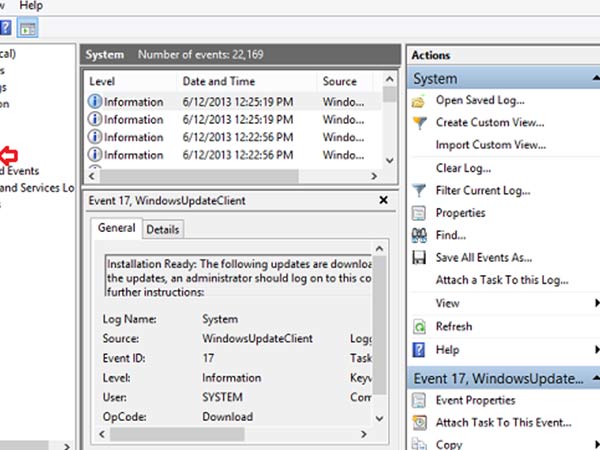Click the event list horizontal scroll-right arrow

pos(374,176)
